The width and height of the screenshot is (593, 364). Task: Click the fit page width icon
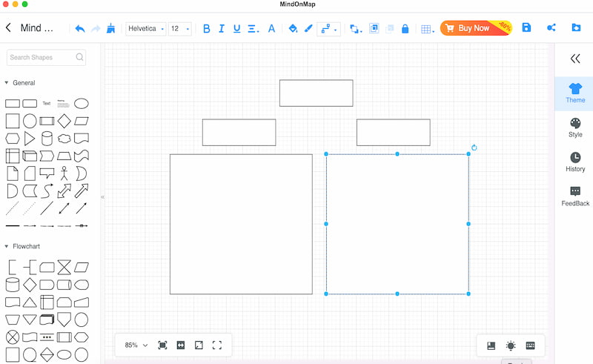pos(181,345)
